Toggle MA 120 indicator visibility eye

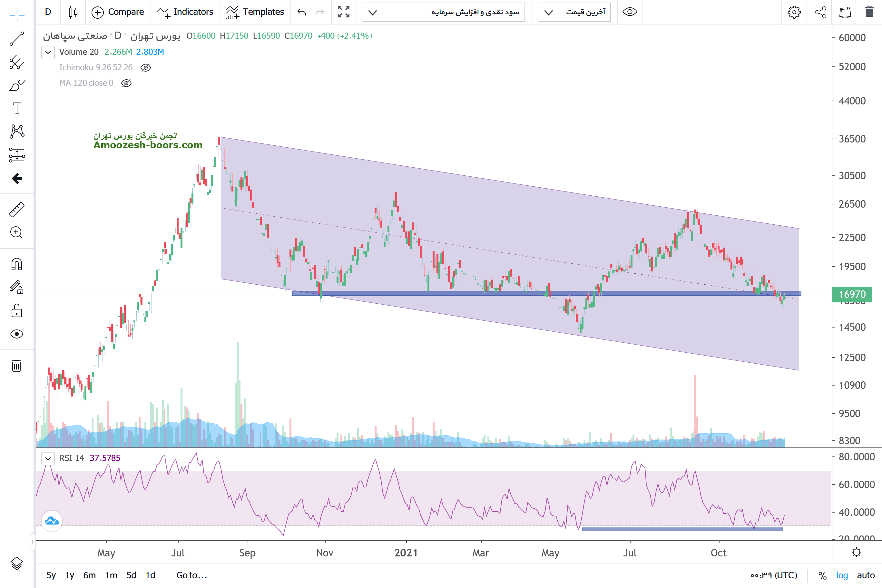click(126, 83)
